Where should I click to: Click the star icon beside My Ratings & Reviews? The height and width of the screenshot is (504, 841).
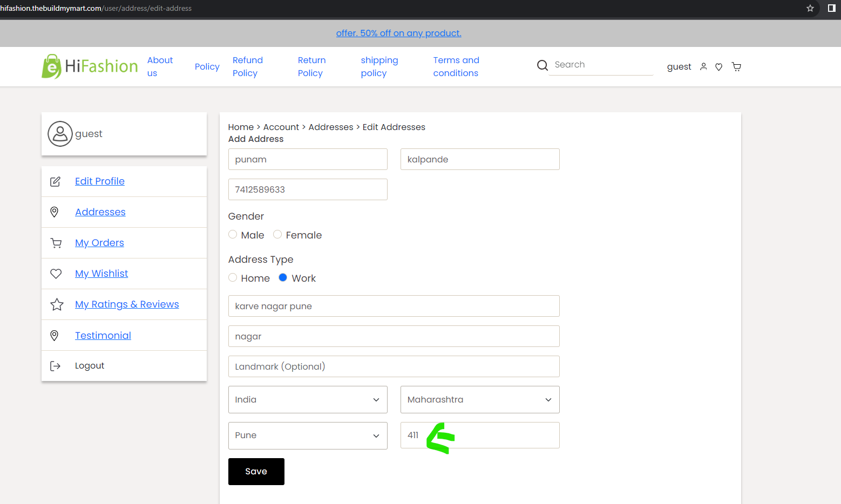coord(57,305)
